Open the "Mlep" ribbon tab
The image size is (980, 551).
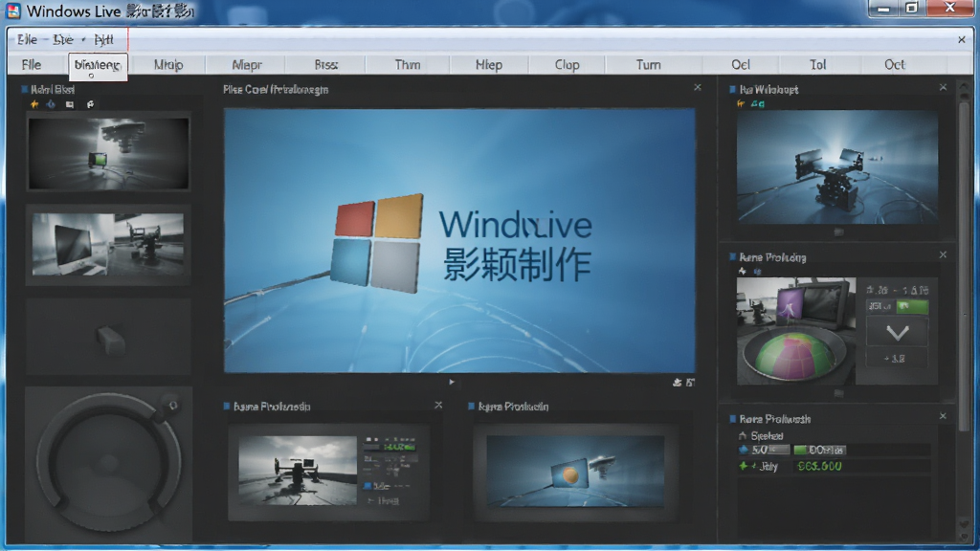pyautogui.click(x=489, y=64)
